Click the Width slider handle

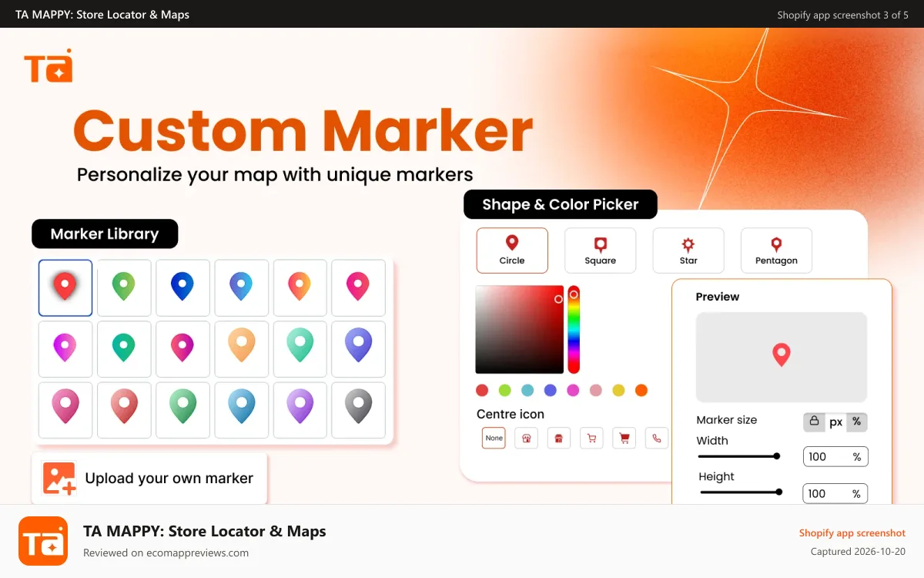[777, 456]
